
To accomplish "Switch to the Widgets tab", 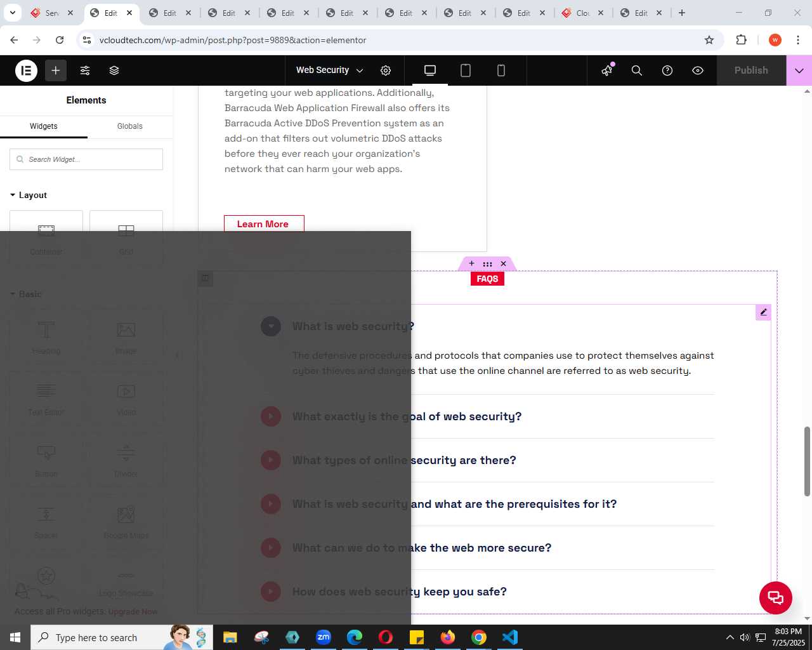I will pyautogui.click(x=44, y=126).
